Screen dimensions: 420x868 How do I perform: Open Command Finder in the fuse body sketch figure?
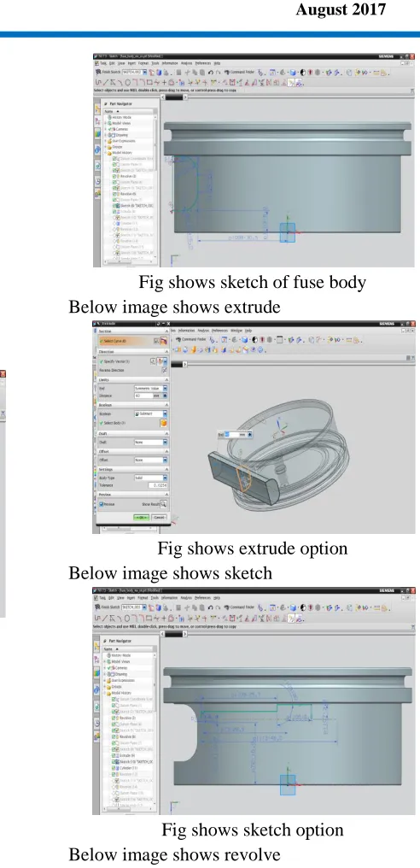(x=240, y=73)
